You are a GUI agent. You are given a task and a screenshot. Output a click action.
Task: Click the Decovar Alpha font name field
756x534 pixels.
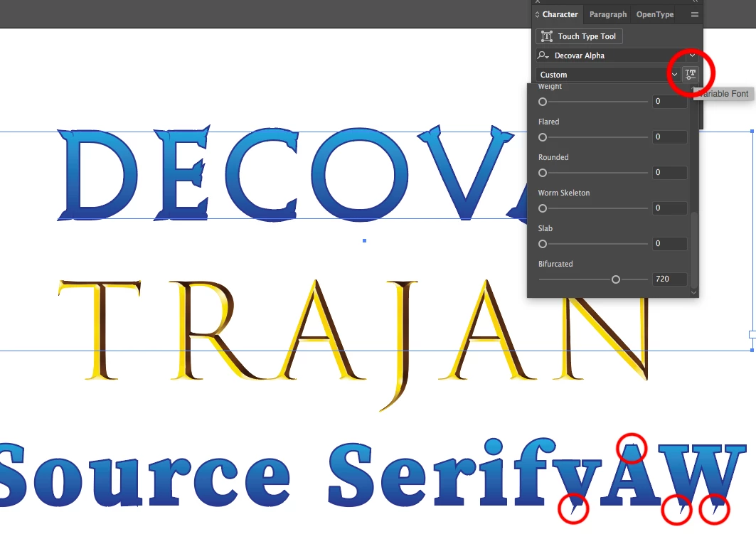pyautogui.click(x=617, y=55)
